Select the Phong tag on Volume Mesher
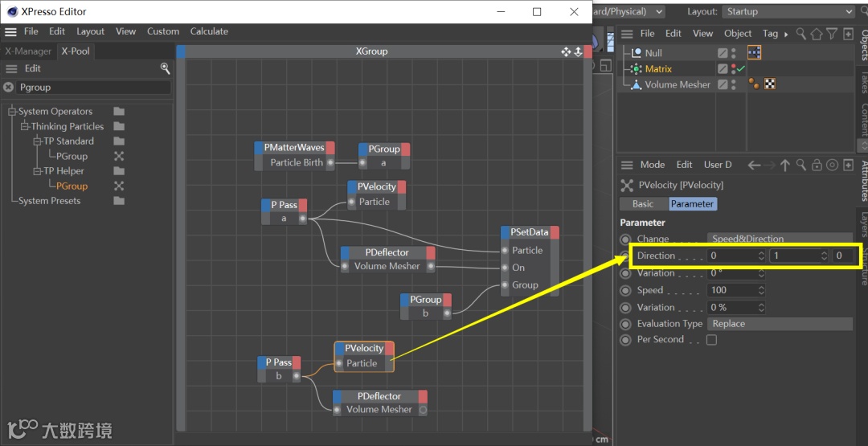This screenshot has height=446, width=868. [x=754, y=84]
